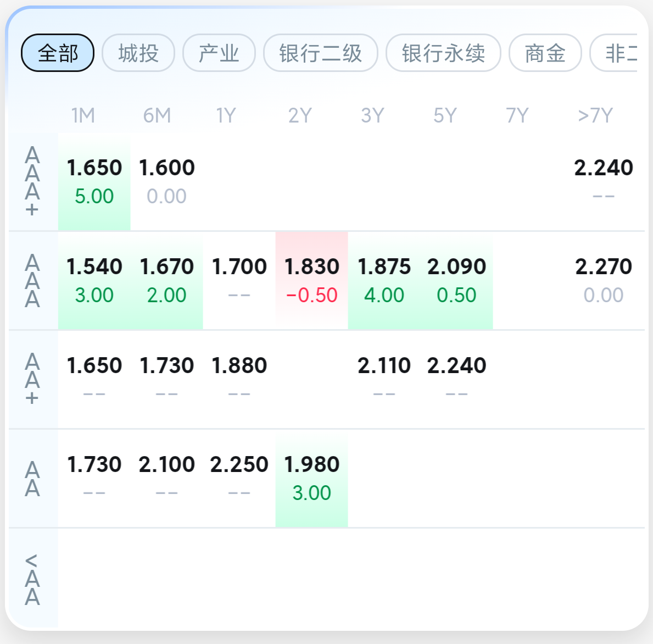
Task: Select AA 2Y cell showing 1.980
Action: pos(311,478)
